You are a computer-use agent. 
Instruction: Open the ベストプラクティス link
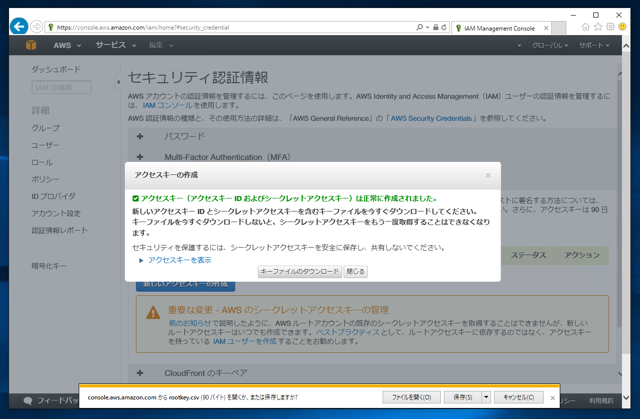348,332
